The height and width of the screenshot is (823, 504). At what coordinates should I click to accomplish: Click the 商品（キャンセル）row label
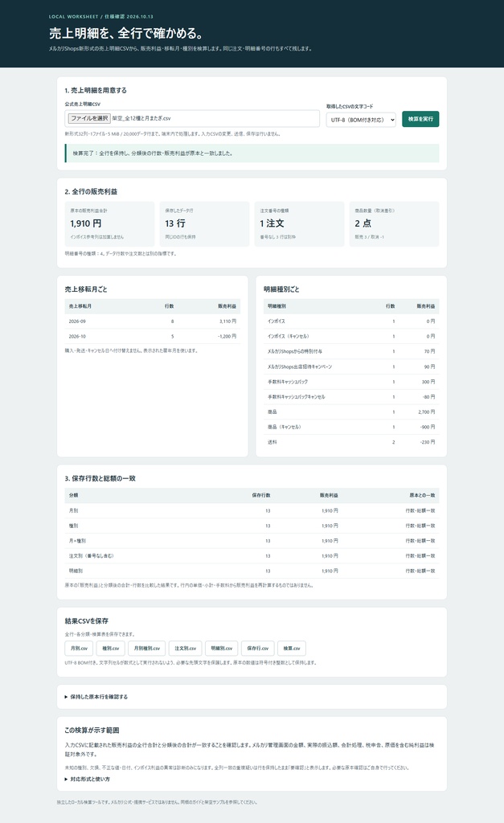tap(284, 428)
